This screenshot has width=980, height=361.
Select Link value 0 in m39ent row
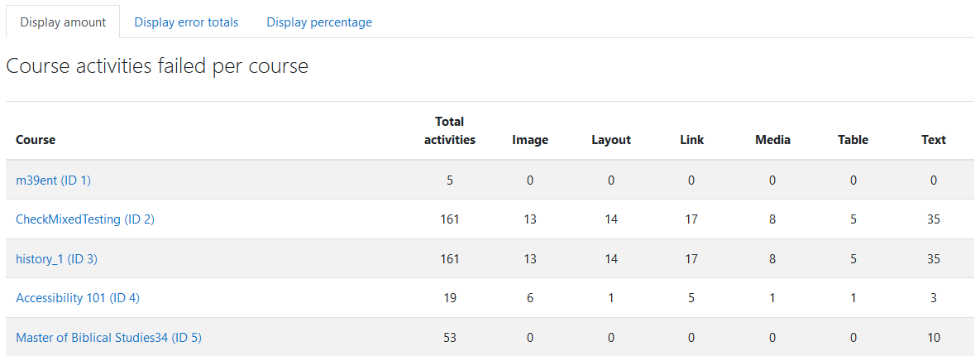click(x=692, y=180)
